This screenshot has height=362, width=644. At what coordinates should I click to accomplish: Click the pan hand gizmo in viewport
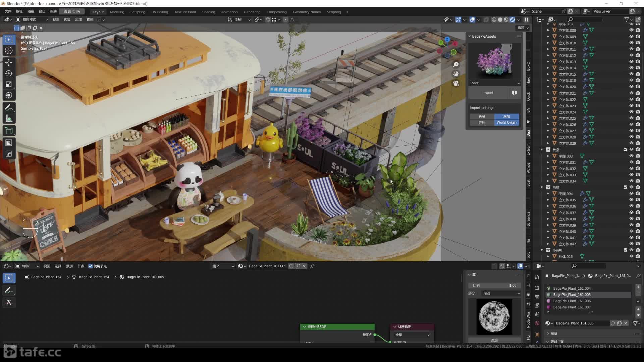(456, 74)
